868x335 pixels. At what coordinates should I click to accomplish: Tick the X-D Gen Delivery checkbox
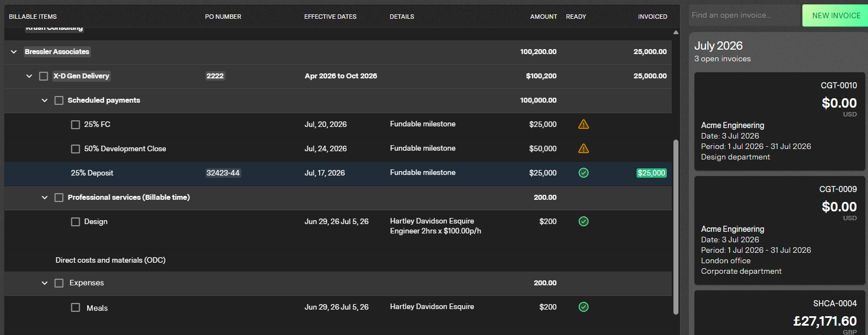click(x=44, y=76)
